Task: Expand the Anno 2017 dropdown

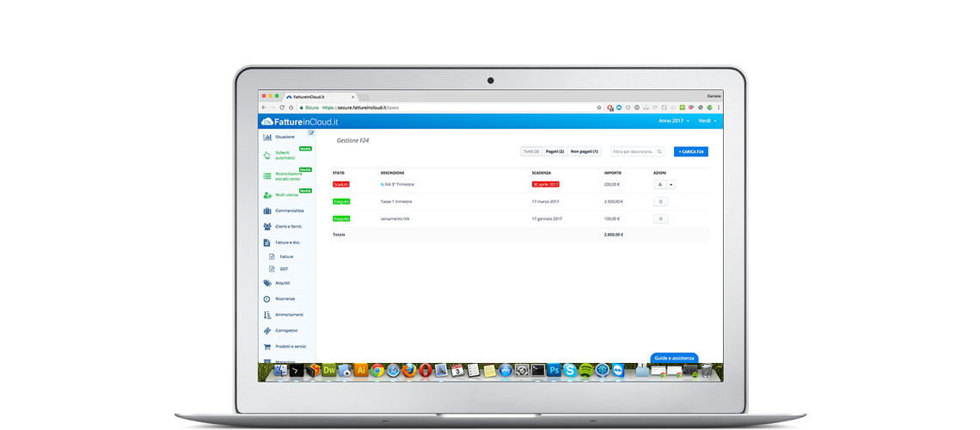Action: (674, 120)
